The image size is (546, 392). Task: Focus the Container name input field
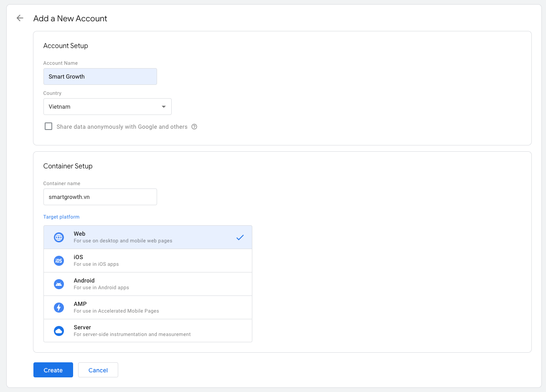pyautogui.click(x=100, y=197)
